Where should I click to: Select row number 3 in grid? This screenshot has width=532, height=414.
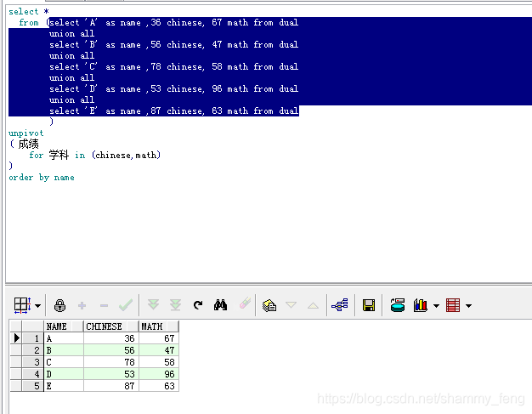click(33, 362)
